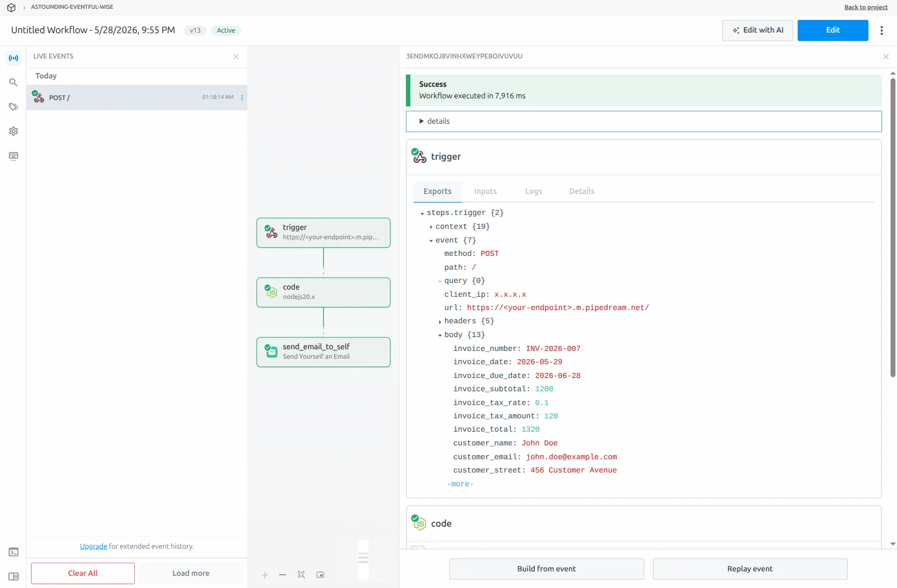
Task: Open the Upgrade link for event history
Action: click(x=93, y=546)
